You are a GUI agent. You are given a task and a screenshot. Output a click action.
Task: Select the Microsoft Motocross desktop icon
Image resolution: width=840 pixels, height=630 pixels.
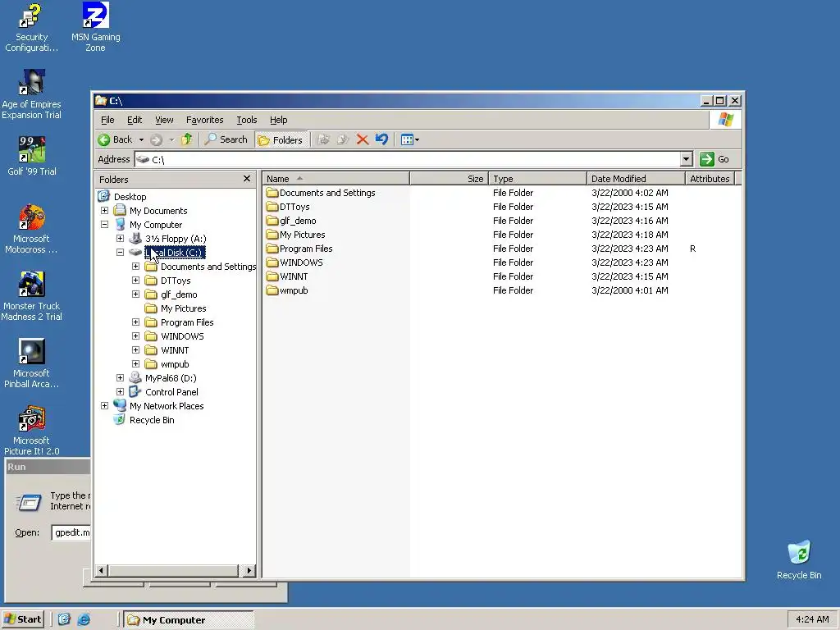click(x=31, y=230)
